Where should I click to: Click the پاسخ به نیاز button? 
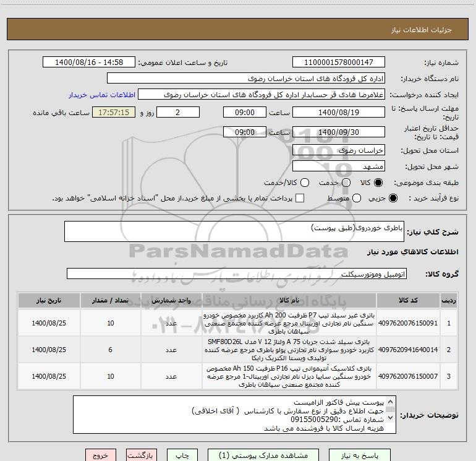360,455
